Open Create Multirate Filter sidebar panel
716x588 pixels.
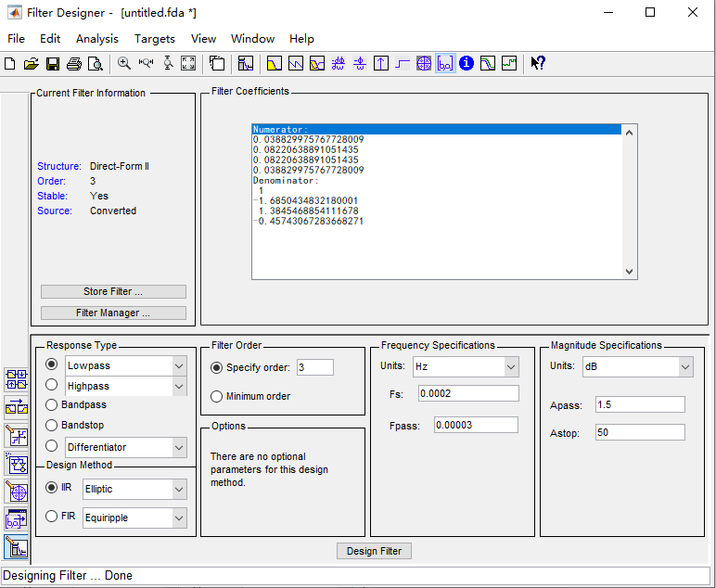click(17, 380)
